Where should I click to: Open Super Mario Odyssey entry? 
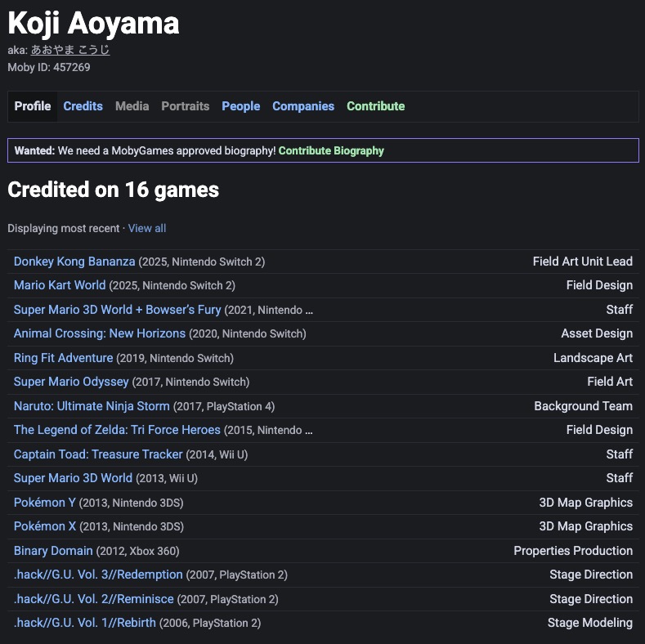point(71,382)
